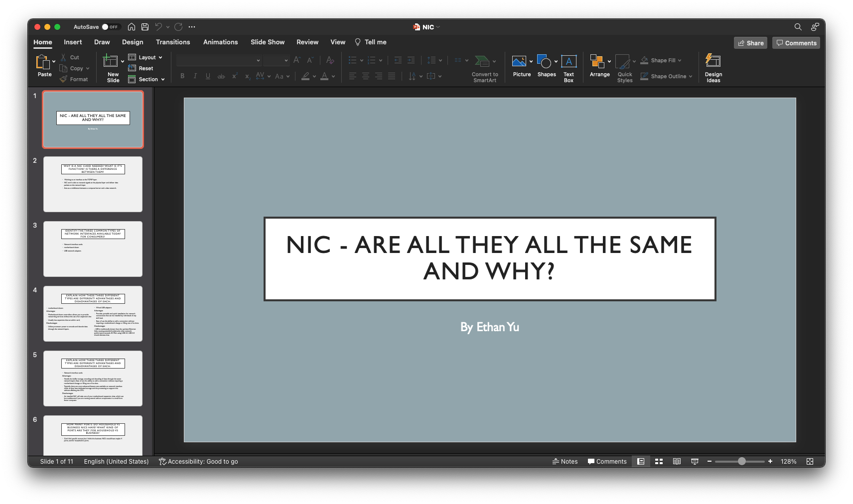Open Quick Styles gallery
853x504 pixels.
pyautogui.click(x=625, y=69)
